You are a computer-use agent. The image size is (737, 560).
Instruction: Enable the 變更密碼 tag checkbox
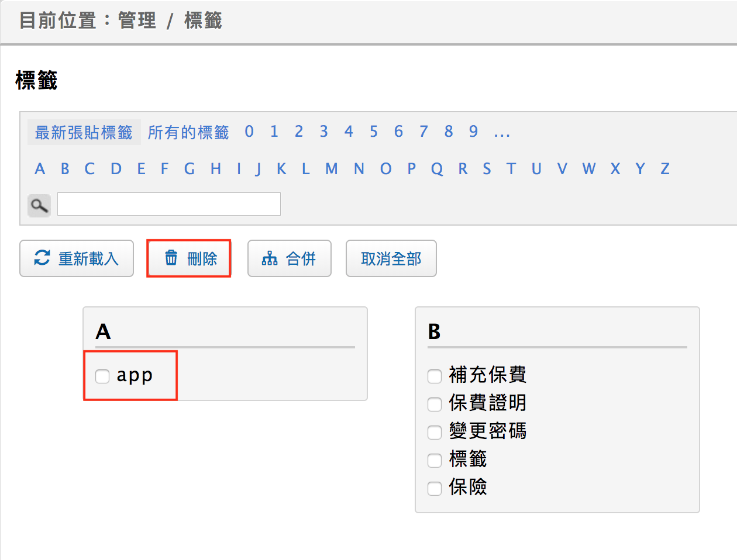(x=435, y=433)
